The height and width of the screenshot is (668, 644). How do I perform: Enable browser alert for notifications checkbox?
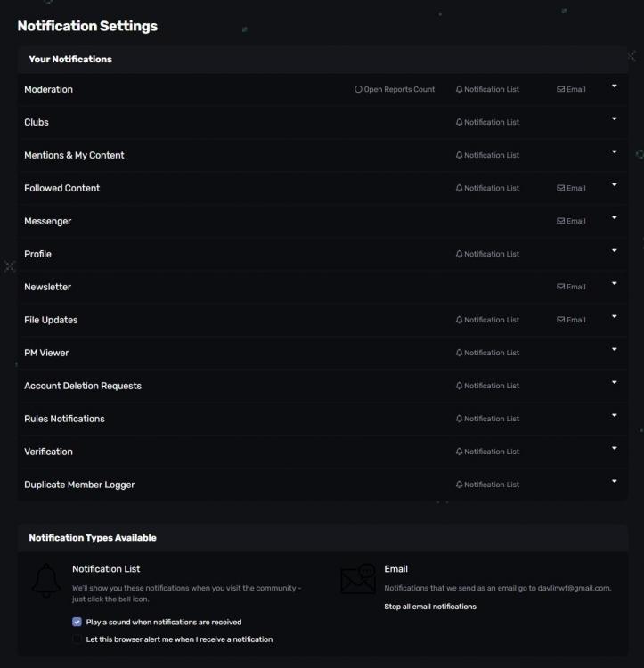tap(77, 639)
